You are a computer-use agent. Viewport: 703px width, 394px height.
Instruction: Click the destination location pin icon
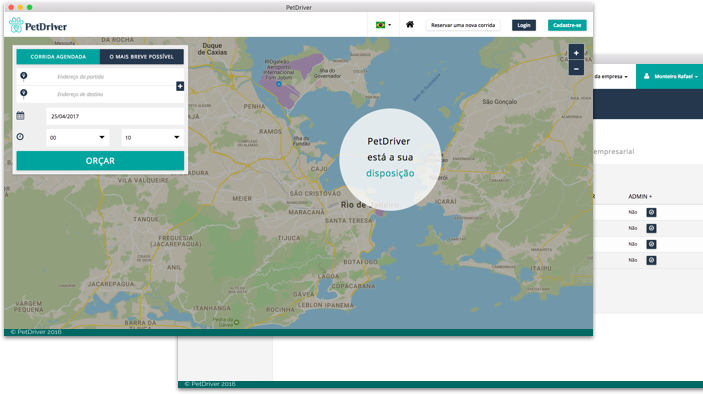pyautogui.click(x=24, y=93)
